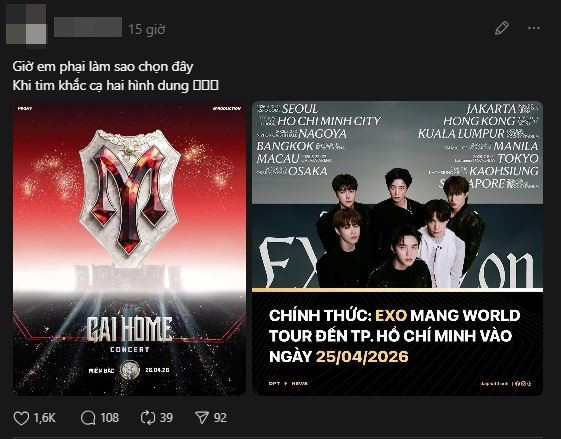Open the three-dot more options menu
The height and width of the screenshot is (439, 561).
click(534, 28)
